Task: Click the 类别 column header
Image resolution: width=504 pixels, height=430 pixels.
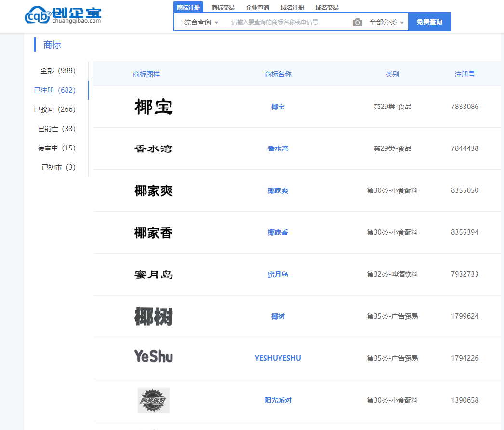Action: click(393, 74)
